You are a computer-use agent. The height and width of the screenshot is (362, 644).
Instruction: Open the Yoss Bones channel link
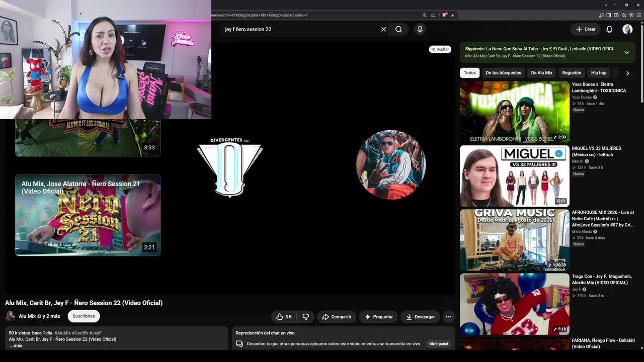(x=582, y=97)
